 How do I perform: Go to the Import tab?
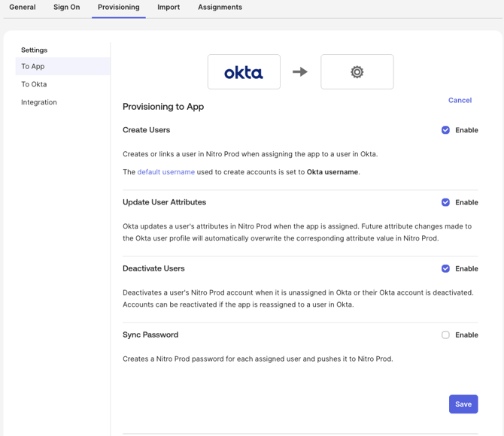pos(169,7)
